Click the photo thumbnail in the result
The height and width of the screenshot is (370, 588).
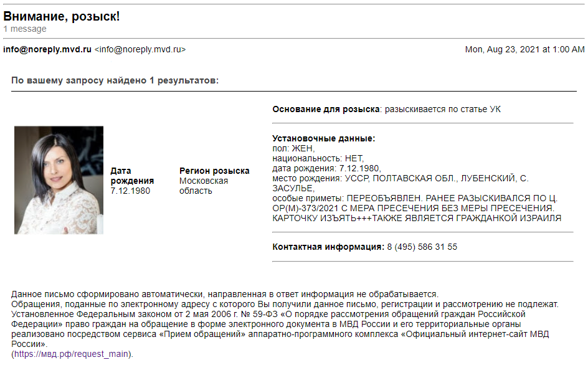pyautogui.click(x=59, y=180)
